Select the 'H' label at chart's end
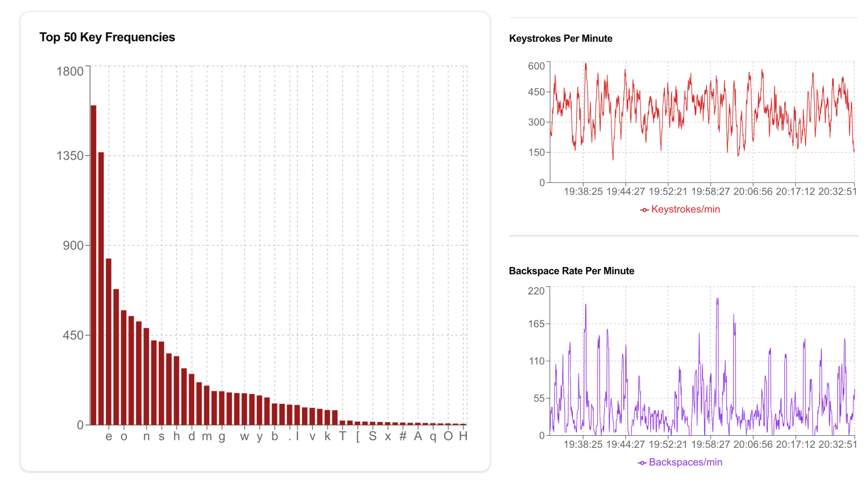 pos(463,436)
